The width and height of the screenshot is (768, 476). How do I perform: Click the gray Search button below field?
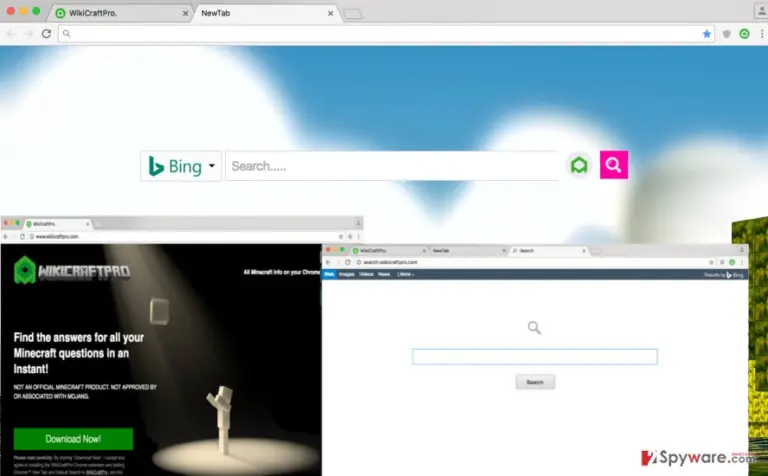(x=535, y=382)
